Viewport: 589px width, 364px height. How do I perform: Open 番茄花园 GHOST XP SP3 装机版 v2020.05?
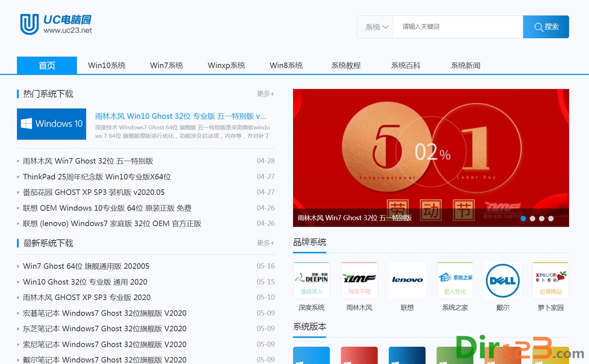point(94,192)
